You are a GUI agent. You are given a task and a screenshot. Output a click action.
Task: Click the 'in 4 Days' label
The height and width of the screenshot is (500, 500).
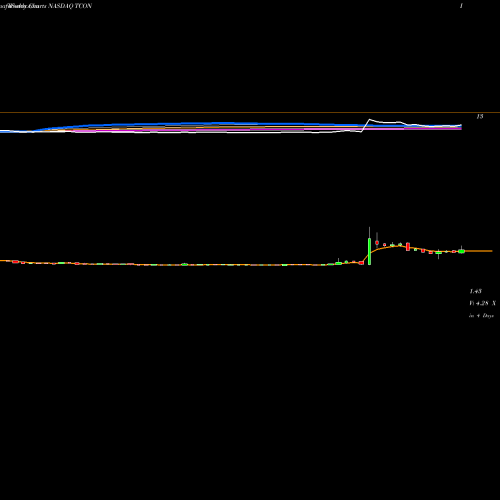482,316
